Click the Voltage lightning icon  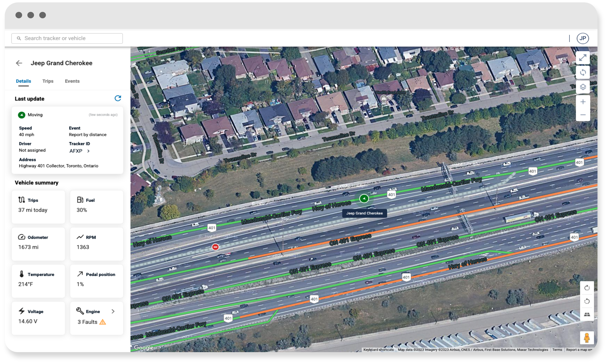(22, 311)
